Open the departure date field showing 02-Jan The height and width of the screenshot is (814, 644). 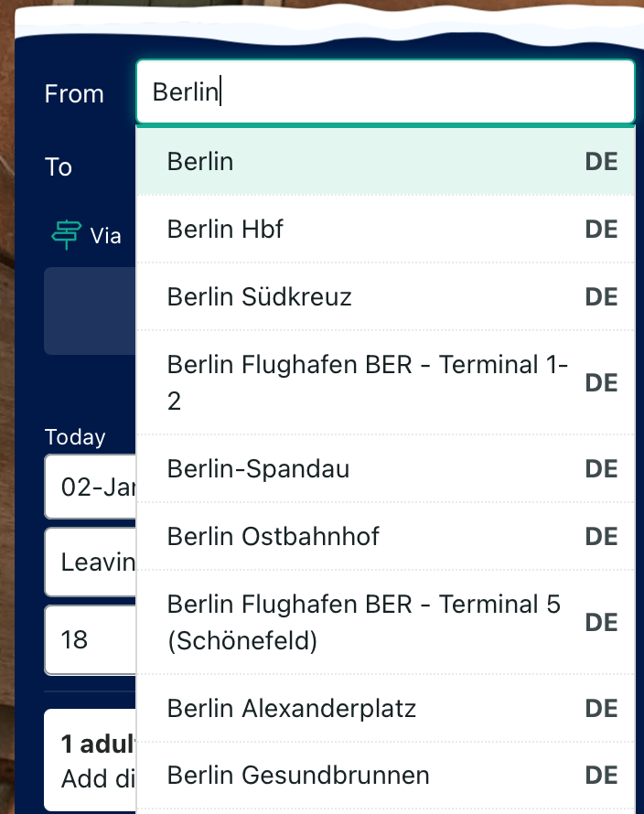click(90, 486)
